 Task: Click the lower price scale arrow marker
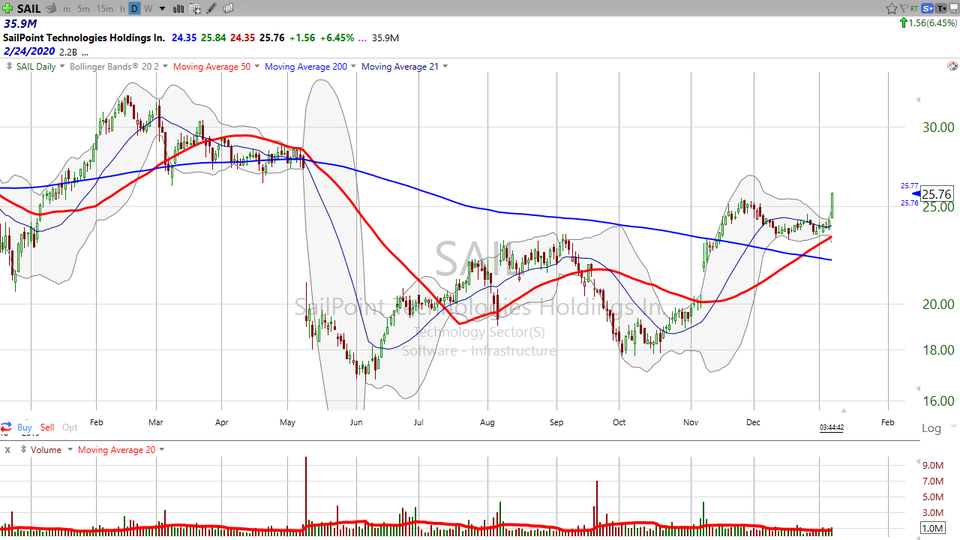(918, 388)
